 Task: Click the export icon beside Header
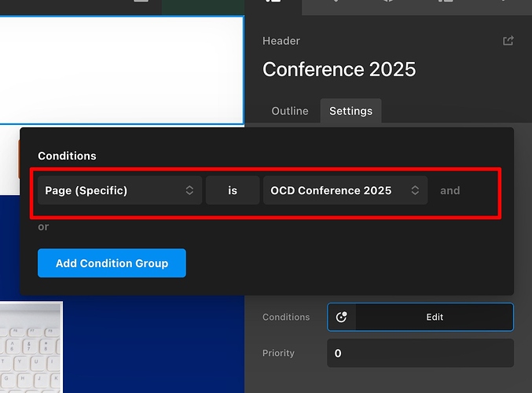click(508, 41)
